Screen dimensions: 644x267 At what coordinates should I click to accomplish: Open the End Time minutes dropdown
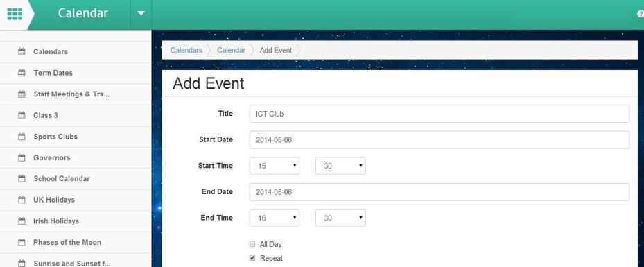coord(340,218)
